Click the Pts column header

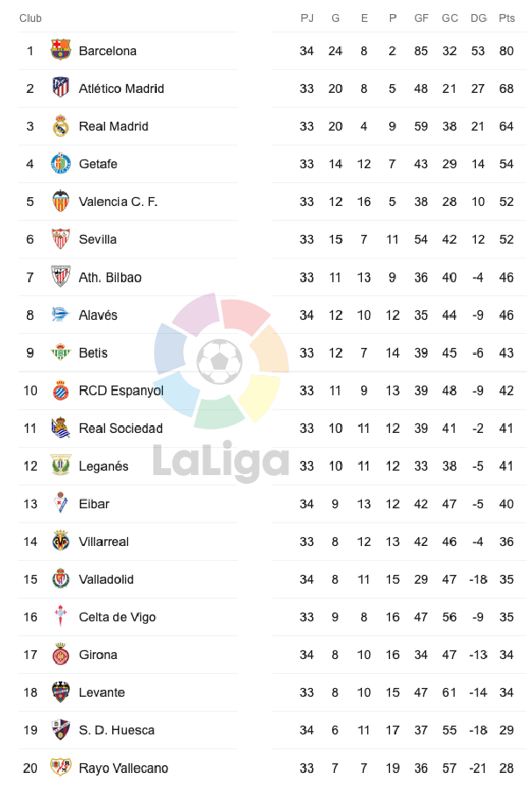[x=507, y=18]
